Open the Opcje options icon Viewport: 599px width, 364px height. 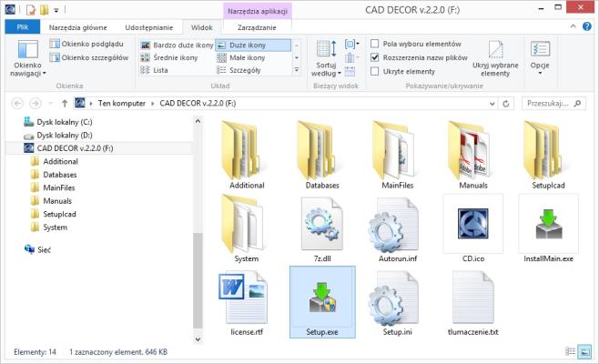[x=540, y=49]
